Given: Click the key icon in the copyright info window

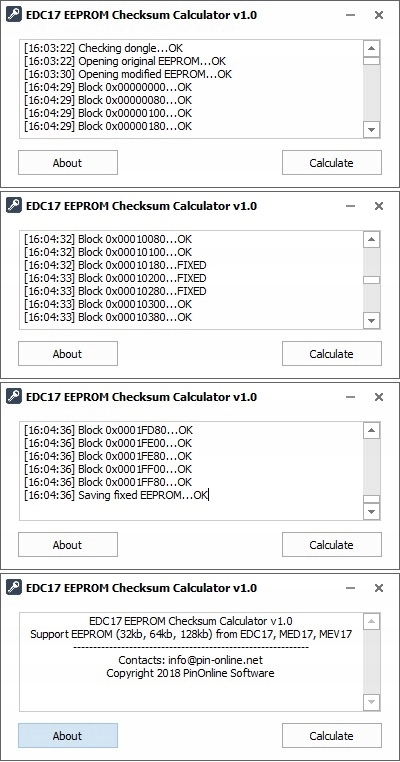Looking at the screenshot, I should [x=14, y=588].
